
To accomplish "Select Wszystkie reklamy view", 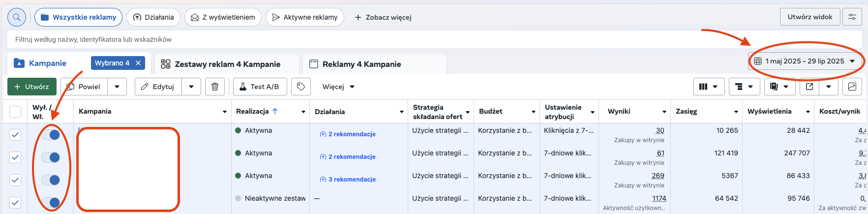I will [78, 17].
